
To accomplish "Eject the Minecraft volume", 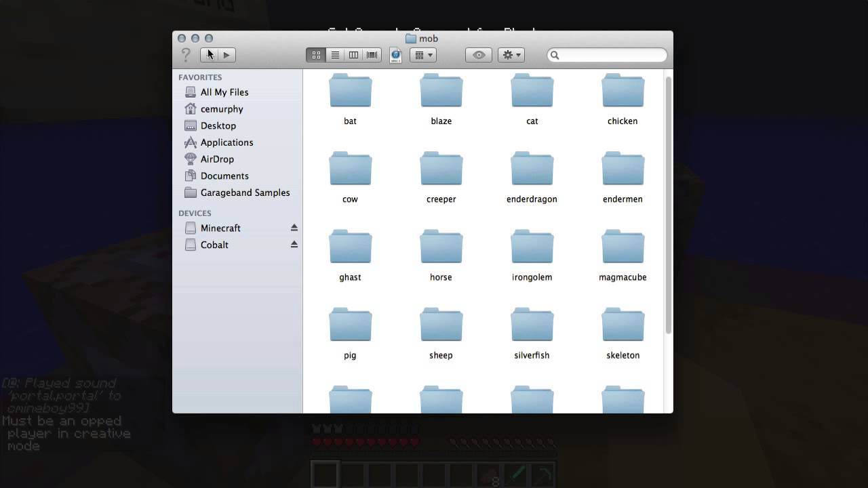I will (x=294, y=228).
